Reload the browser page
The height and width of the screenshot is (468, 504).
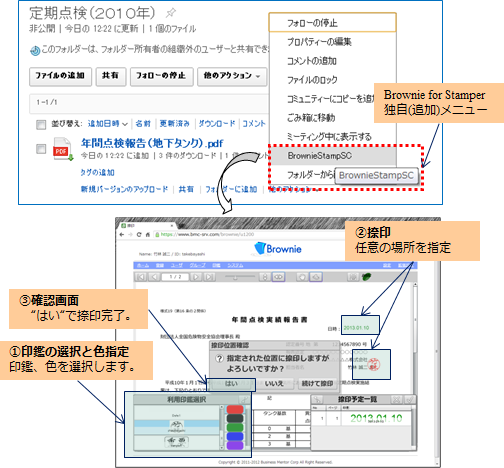tap(139, 234)
